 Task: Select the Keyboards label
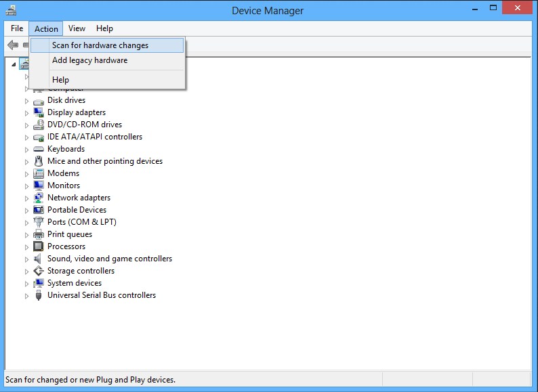66,149
